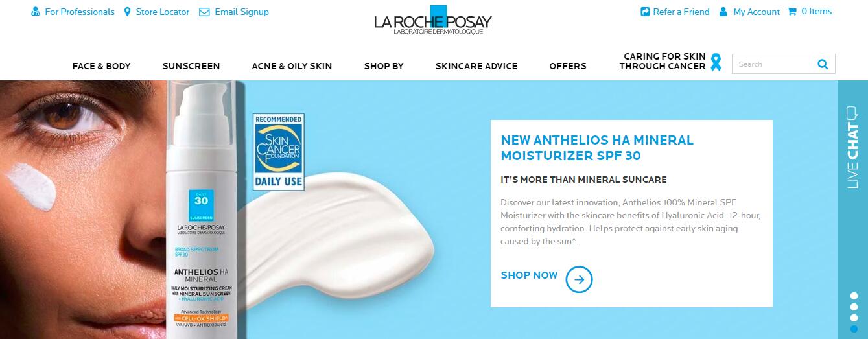Image resolution: width=868 pixels, height=339 pixels.
Task: Click the blue cancer awareness ribbon icon
Action: coord(716,62)
